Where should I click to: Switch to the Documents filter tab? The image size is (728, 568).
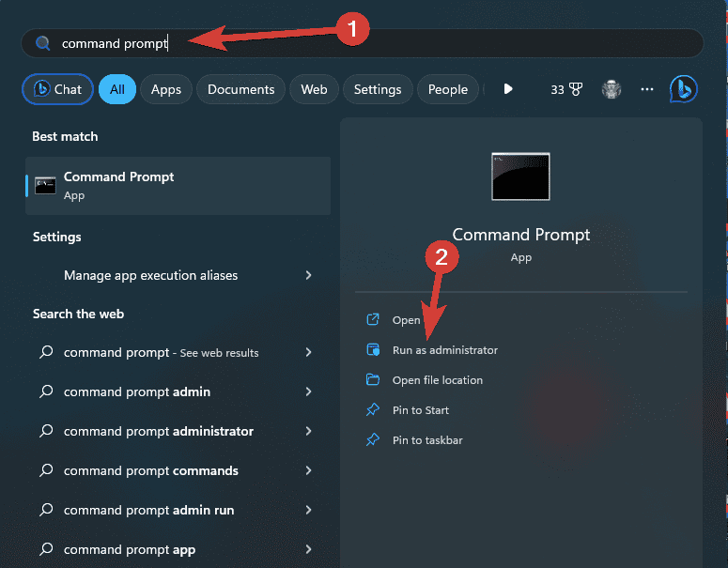[x=240, y=89]
